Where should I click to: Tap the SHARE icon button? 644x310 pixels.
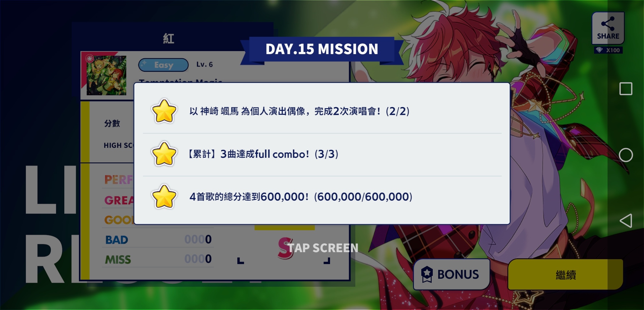tap(608, 28)
